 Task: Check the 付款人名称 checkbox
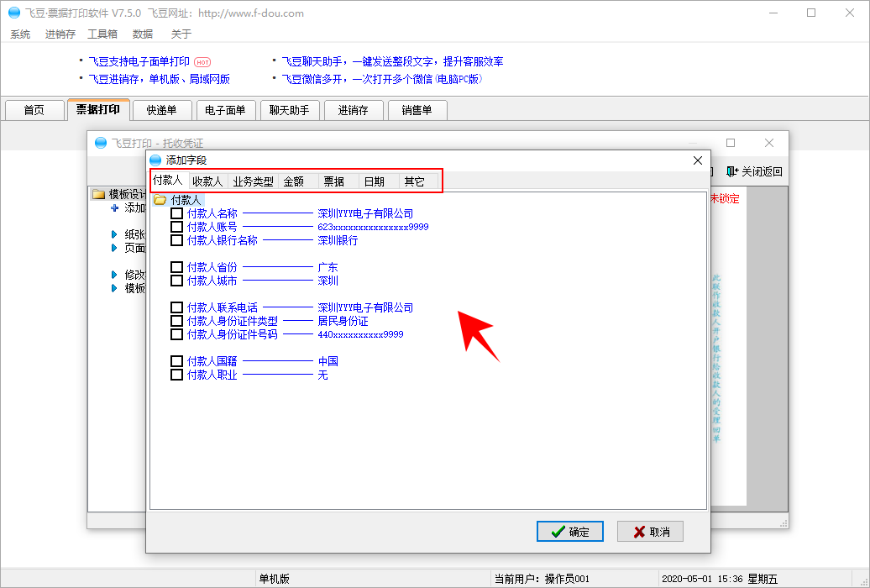point(176,213)
